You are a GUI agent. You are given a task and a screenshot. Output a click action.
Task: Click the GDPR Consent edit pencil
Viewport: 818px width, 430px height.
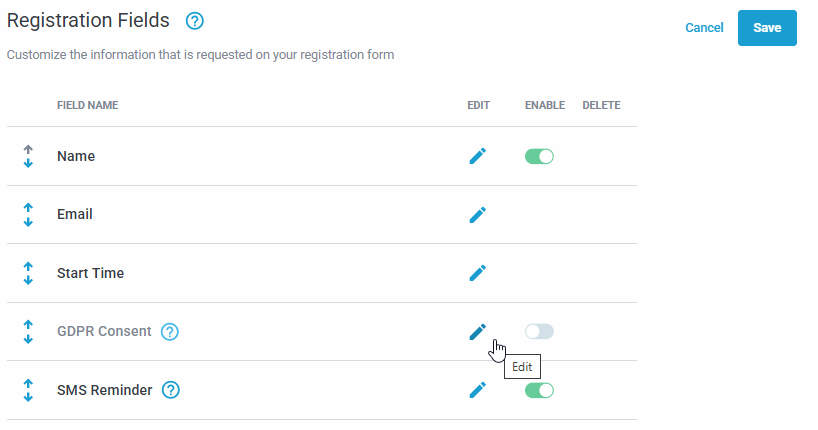coord(478,331)
